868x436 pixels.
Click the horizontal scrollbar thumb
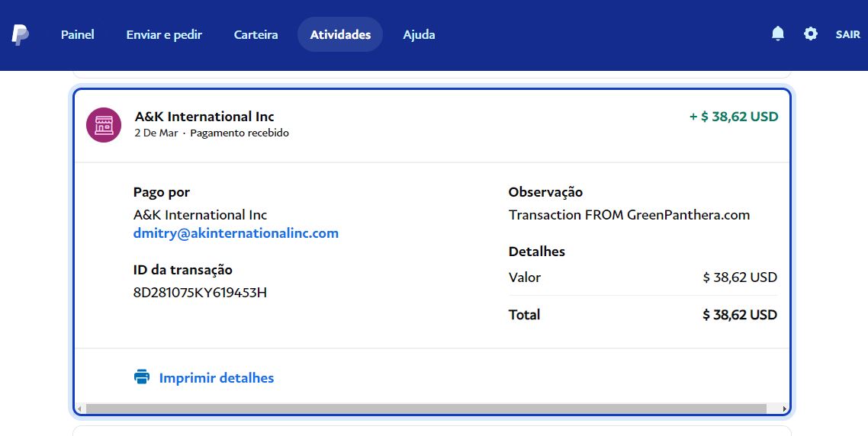click(x=426, y=409)
